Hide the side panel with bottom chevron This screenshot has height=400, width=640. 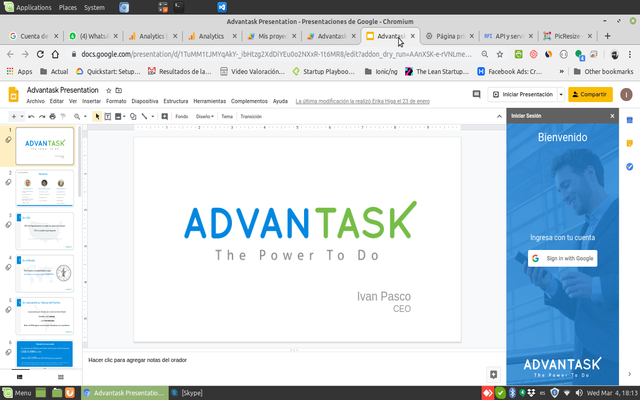pyautogui.click(x=629, y=374)
